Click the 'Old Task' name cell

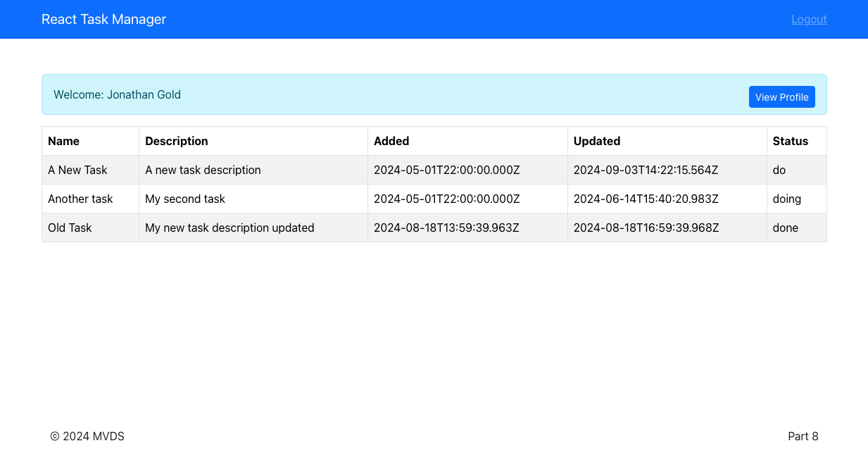(x=90, y=228)
